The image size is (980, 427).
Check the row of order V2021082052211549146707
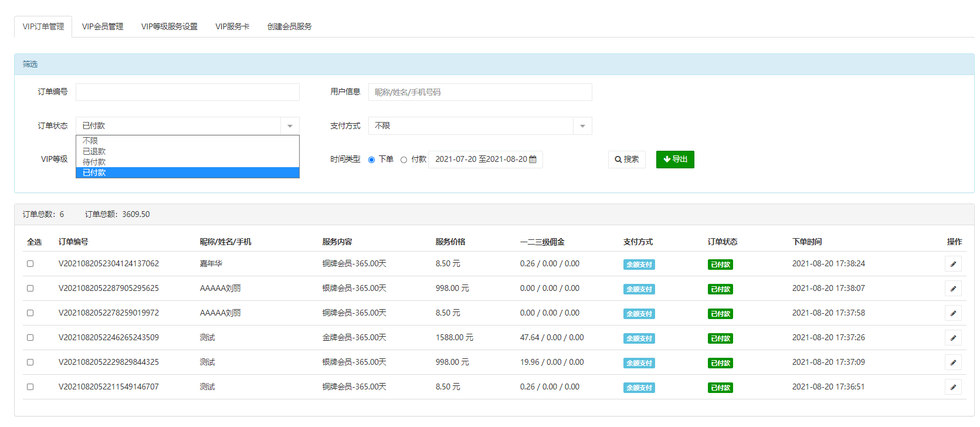coord(30,387)
